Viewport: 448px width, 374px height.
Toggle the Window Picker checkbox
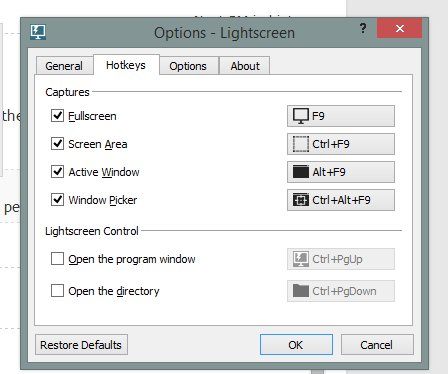(x=57, y=200)
